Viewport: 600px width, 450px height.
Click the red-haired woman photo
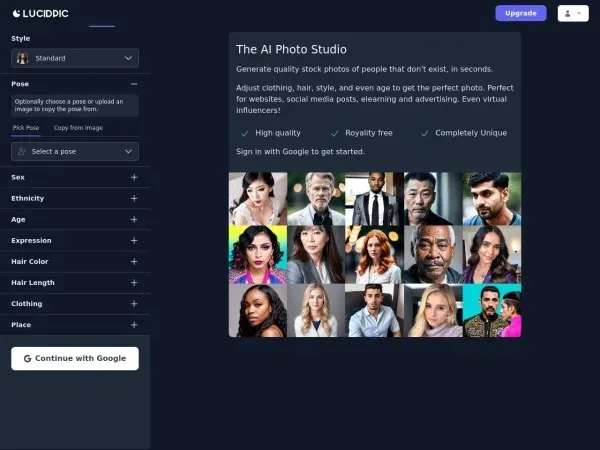(x=375, y=254)
